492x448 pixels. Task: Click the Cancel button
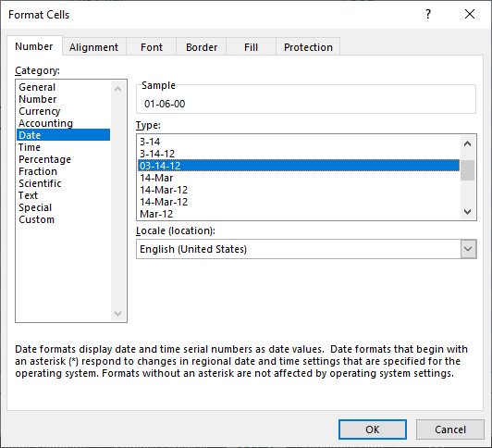(x=450, y=429)
